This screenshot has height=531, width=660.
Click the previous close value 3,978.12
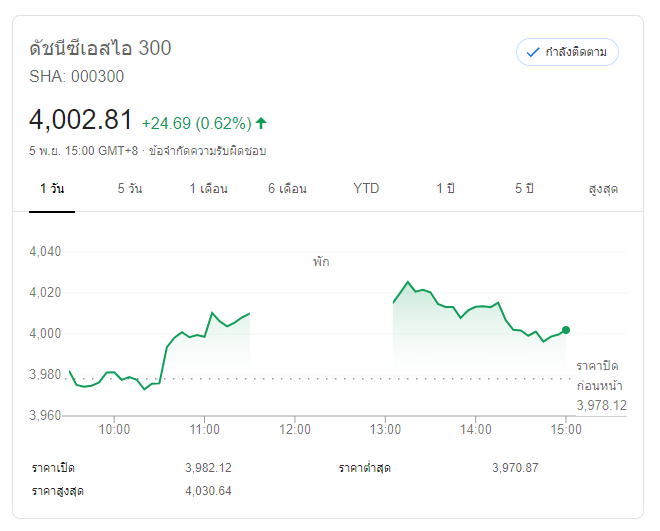coord(601,405)
